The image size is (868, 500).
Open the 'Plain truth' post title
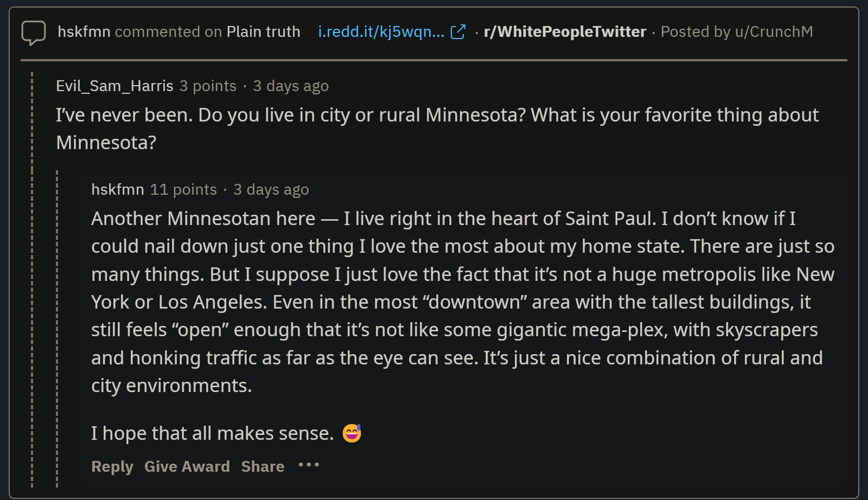263,32
